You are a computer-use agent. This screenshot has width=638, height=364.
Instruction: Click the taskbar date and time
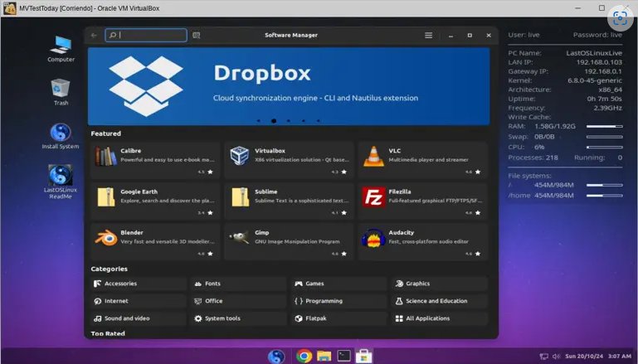click(598, 357)
